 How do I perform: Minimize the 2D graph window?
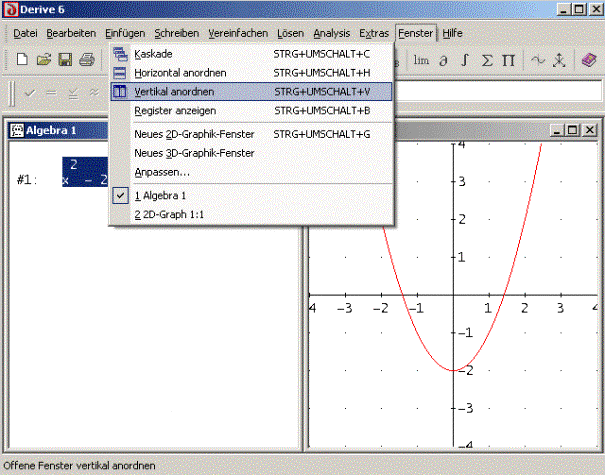556,130
